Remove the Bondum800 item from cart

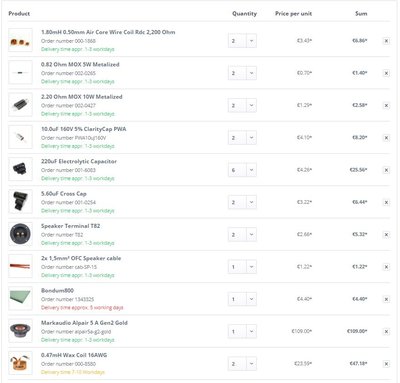(386, 299)
